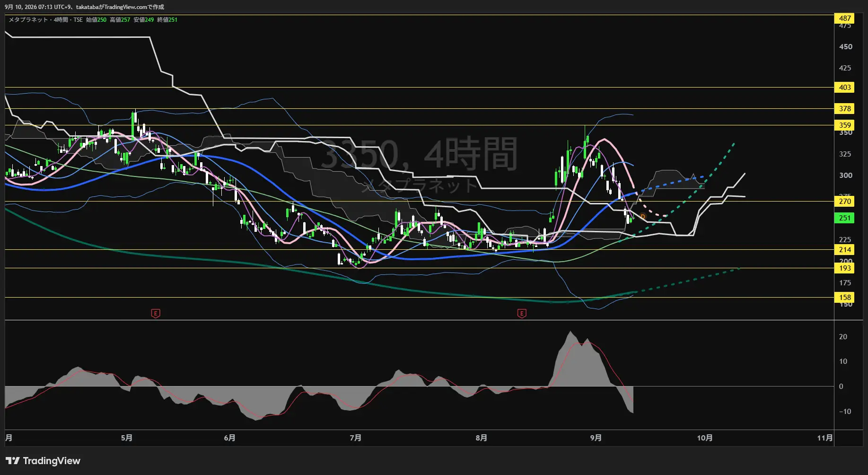Select the 403 yellow price label

[x=845, y=88]
